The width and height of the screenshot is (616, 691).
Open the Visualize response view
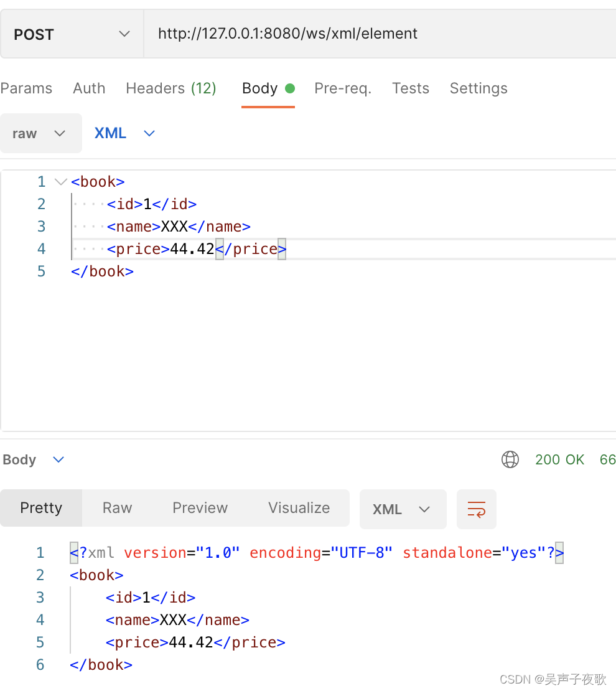[x=299, y=508]
